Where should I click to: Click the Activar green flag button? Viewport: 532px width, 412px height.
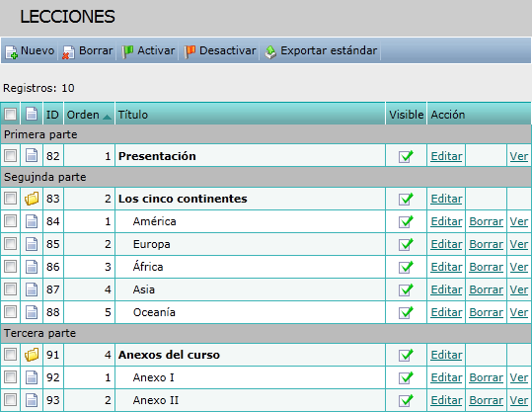[148, 51]
